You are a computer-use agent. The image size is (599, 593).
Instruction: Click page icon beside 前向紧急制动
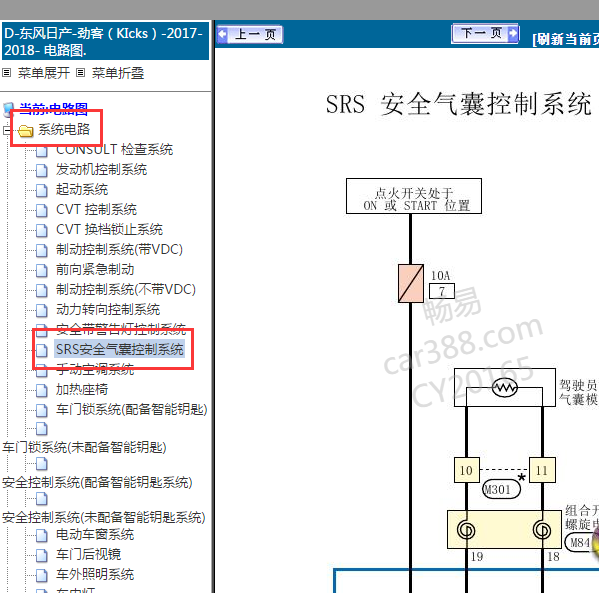coord(42,271)
